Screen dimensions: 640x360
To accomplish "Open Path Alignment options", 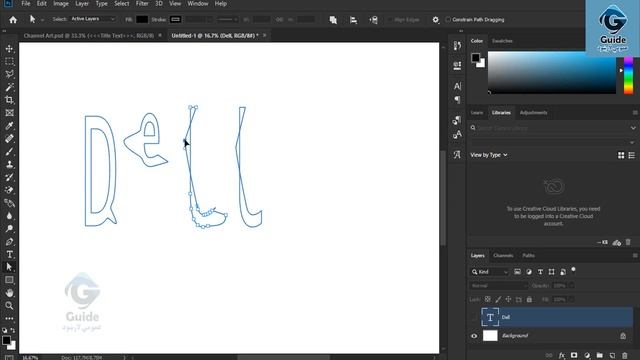I will click(x=353, y=20).
